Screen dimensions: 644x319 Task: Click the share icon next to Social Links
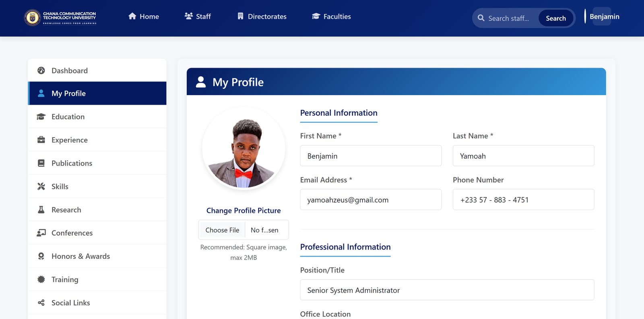41,303
